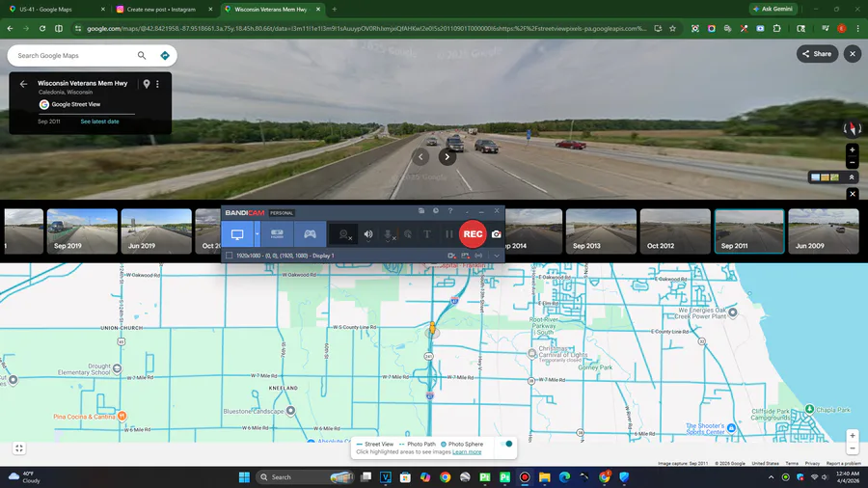The width and height of the screenshot is (868, 488).
Task: Close Street View with X button
Action: point(853,54)
